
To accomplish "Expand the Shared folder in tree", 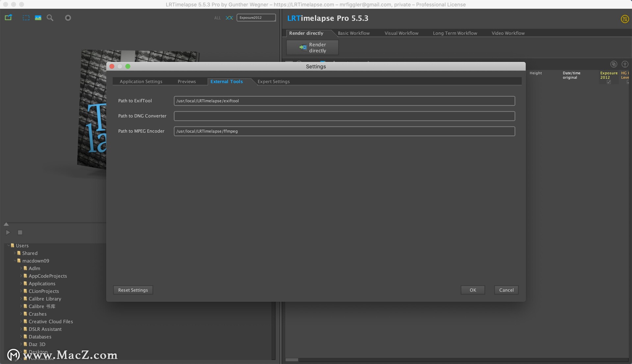I will [15, 253].
